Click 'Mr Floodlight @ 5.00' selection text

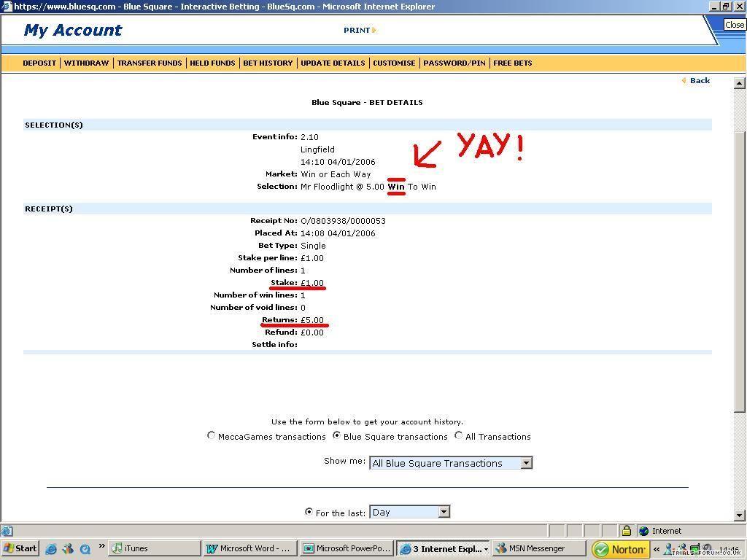(x=342, y=187)
